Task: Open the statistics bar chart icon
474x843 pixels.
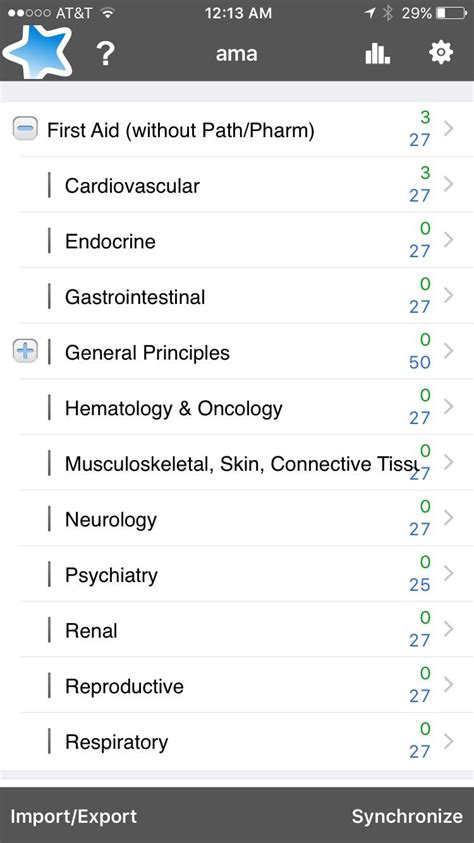Action: 377,53
